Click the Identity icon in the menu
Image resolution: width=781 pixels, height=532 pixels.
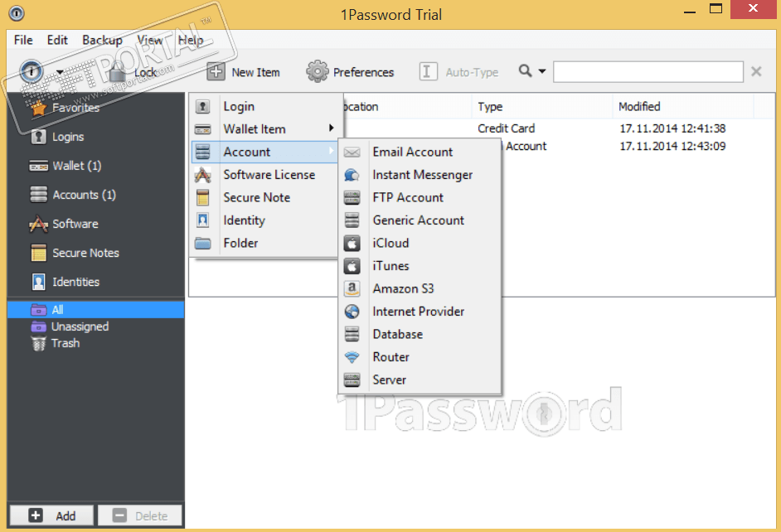[203, 220]
